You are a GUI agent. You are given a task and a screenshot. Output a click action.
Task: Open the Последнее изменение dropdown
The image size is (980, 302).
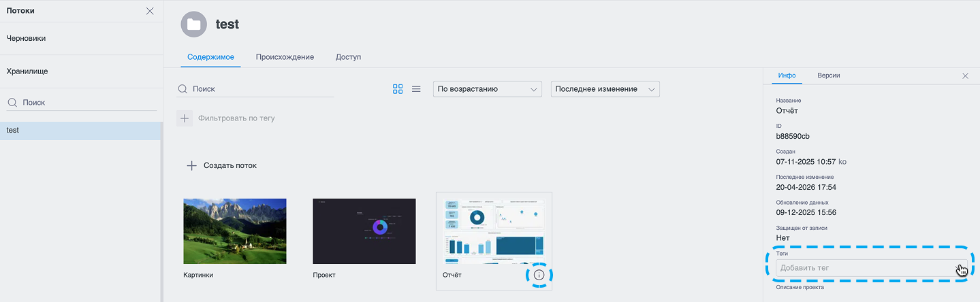605,89
